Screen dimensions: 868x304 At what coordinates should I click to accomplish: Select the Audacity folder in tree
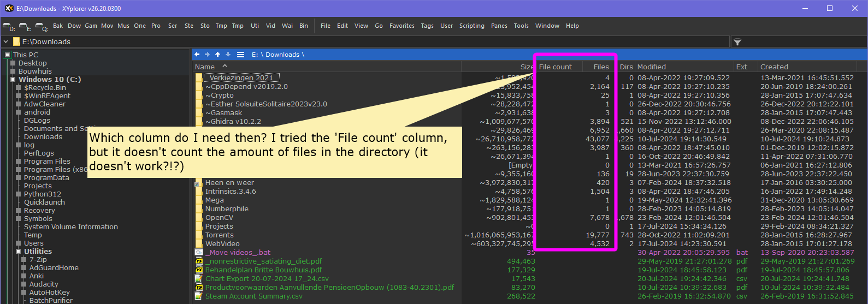[x=44, y=284]
